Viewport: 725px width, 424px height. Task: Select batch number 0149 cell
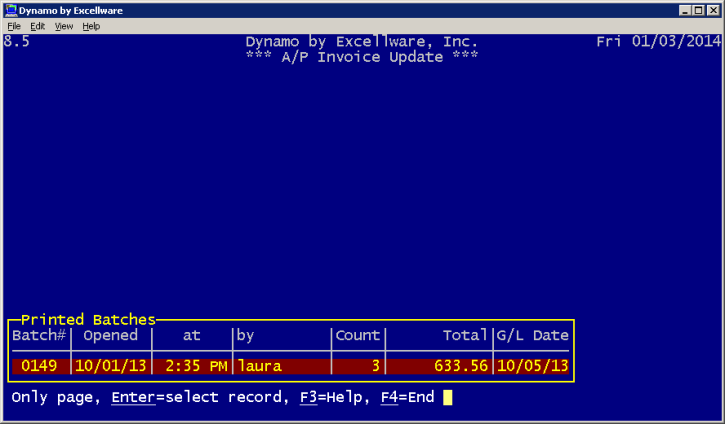pyautogui.click(x=39, y=366)
